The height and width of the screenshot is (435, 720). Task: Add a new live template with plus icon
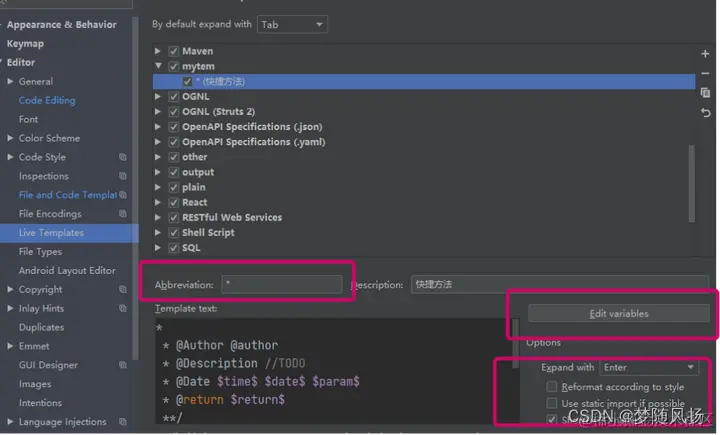705,54
